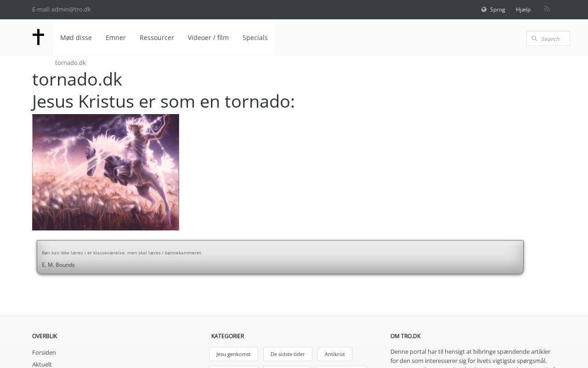Open the Mød disse menu
The height and width of the screenshot is (368, 588).
[x=76, y=38]
